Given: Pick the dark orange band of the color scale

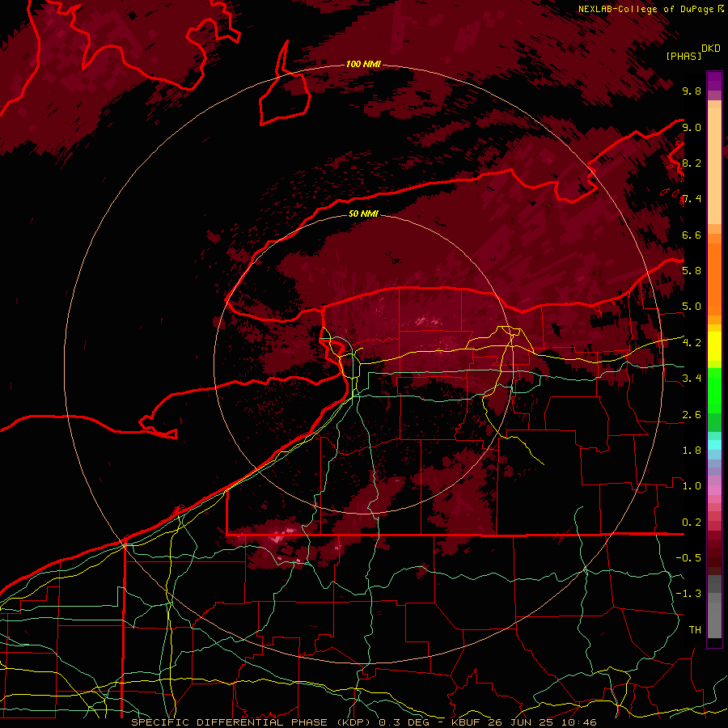Looking at the screenshot, I should tap(714, 280).
